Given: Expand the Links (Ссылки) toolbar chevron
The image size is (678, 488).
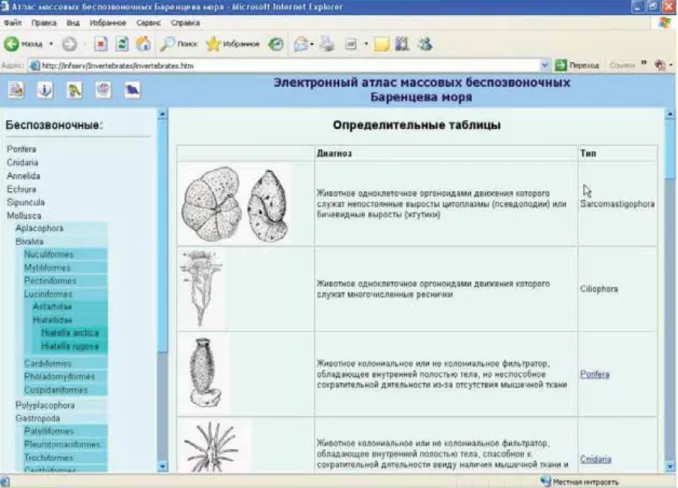Looking at the screenshot, I should coord(643,64).
